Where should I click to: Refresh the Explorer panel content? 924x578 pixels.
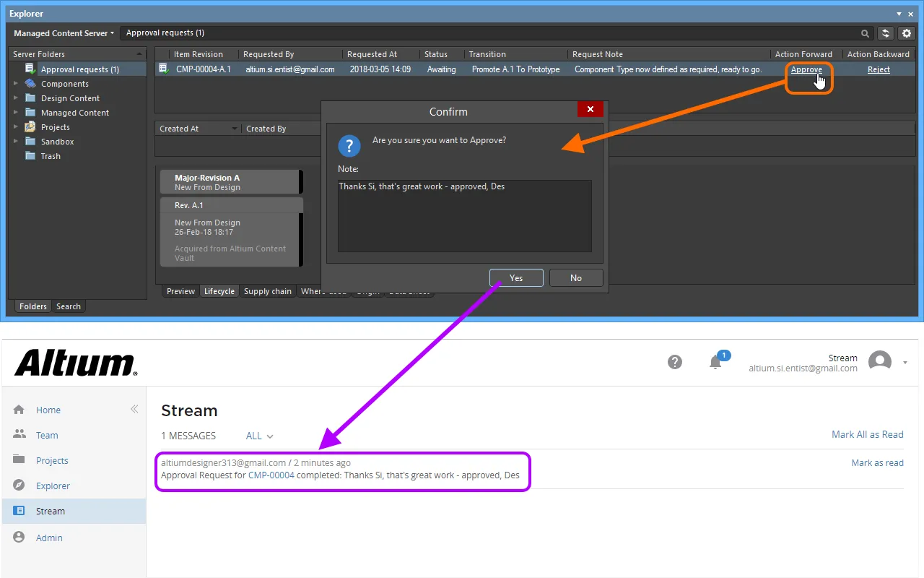tap(886, 33)
